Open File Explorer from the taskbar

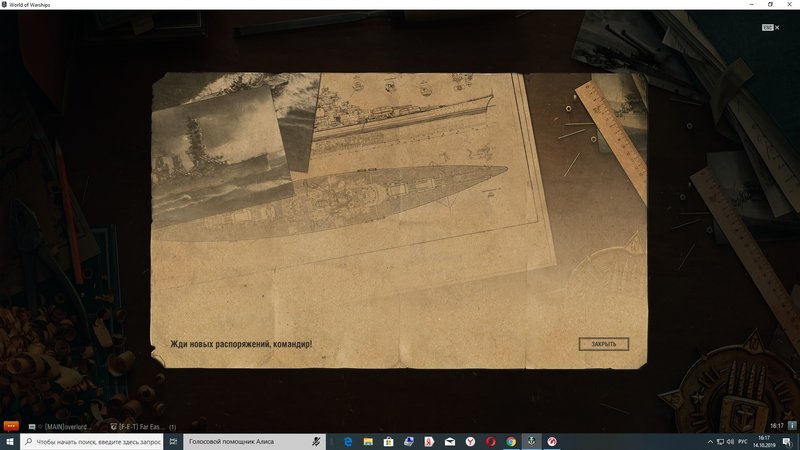pyautogui.click(x=368, y=442)
